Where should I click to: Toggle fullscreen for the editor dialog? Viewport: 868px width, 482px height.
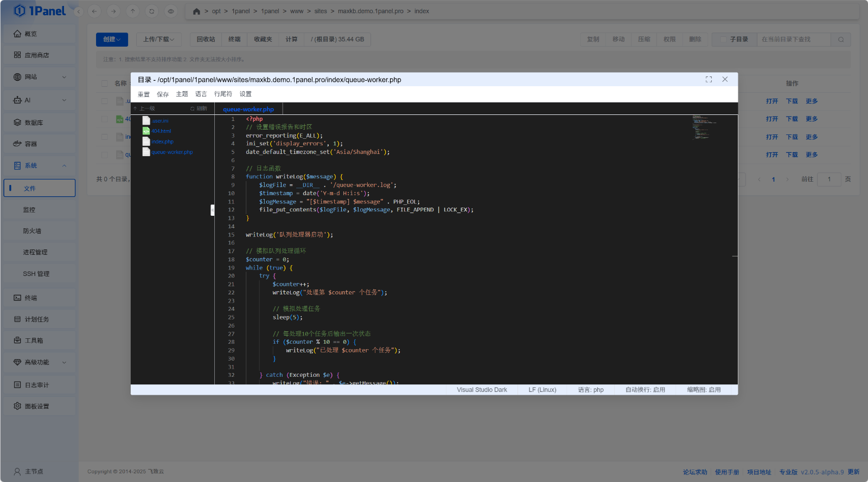point(709,79)
